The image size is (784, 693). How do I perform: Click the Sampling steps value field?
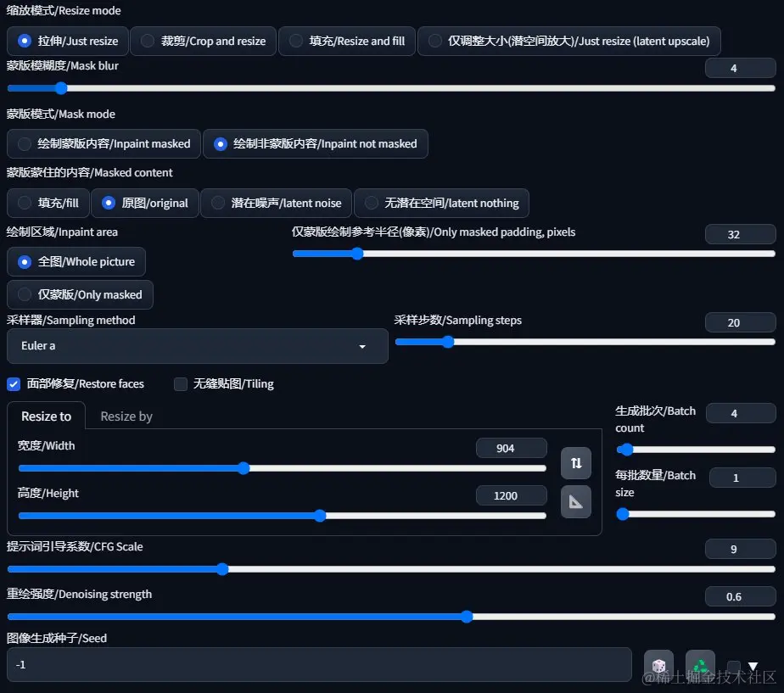(741, 323)
